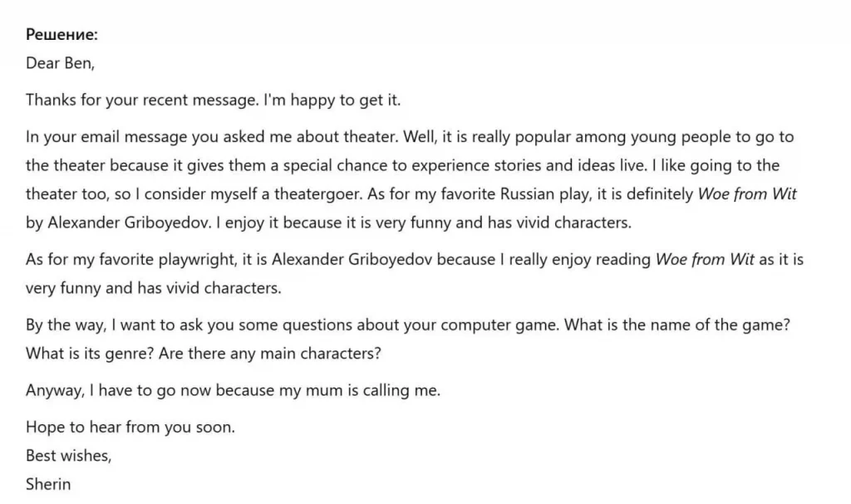Click the line 'Hope to hear from you soon.'
This screenshot has height=504, width=851.
click(x=130, y=427)
